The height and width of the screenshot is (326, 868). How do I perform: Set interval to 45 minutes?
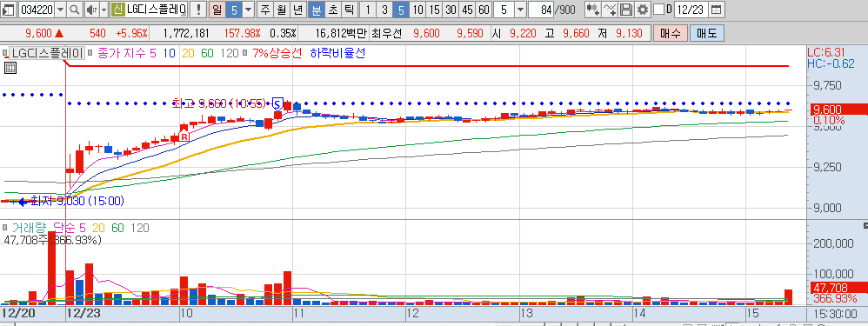[468, 9]
